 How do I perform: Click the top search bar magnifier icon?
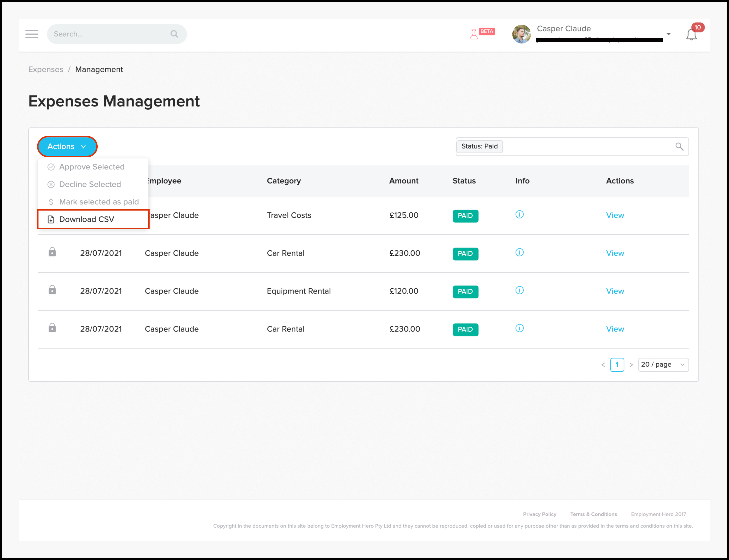coord(174,34)
